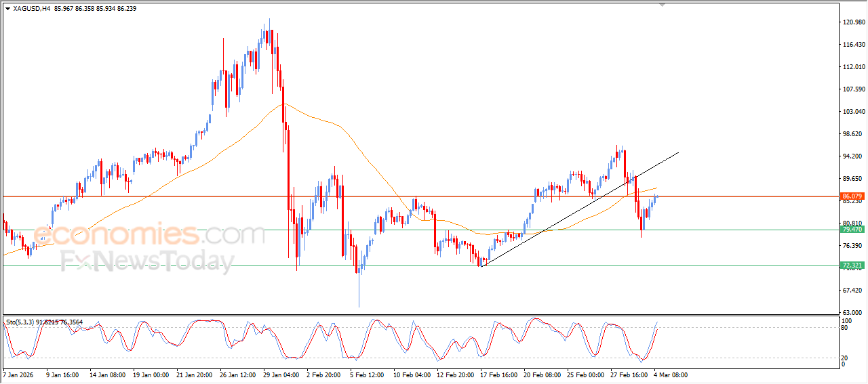The width and height of the screenshot is (868, 384).
Task: Click the 63.000 price axis label
Action: pos(854,312)
